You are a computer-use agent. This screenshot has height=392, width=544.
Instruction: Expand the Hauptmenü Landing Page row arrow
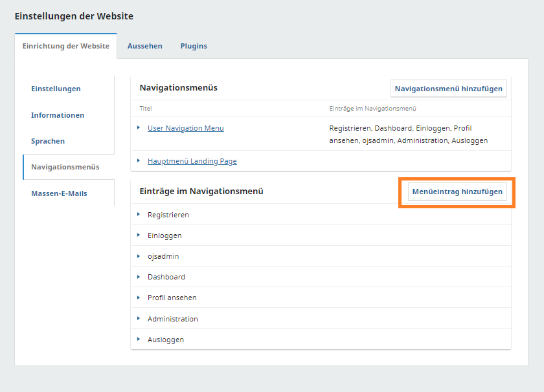(x=139, y=161)
